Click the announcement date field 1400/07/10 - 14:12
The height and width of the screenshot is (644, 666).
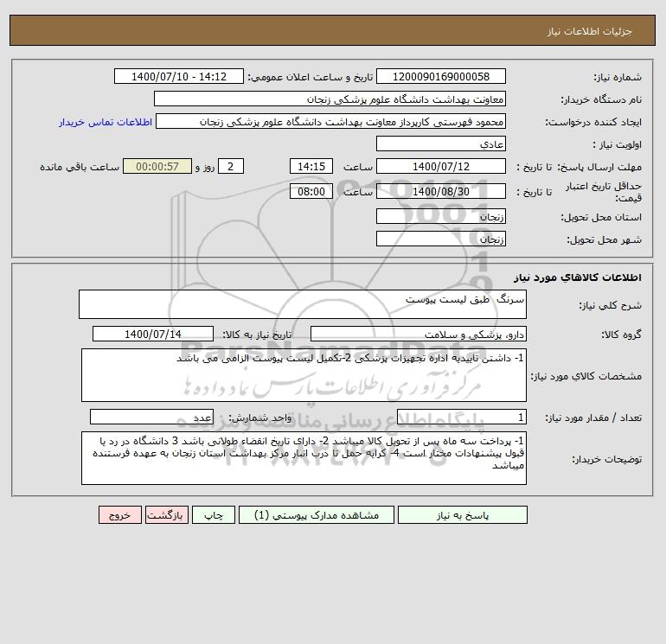pos(179,76)
